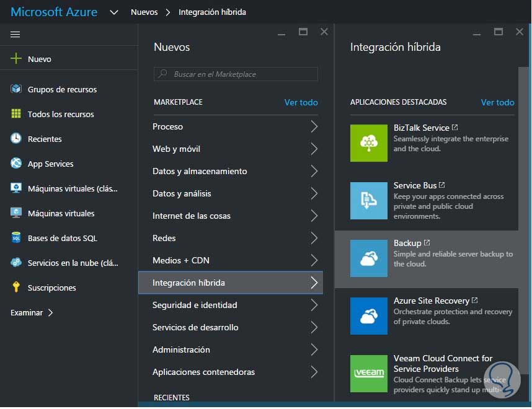Select Datos y almacenamiento category
The height and width of the screenshot is (409, 532).
[200, 171]
